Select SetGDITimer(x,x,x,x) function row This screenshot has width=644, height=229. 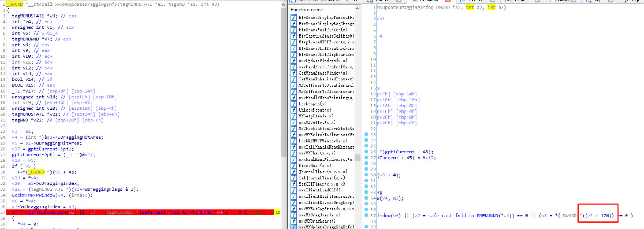pos(323,184)
